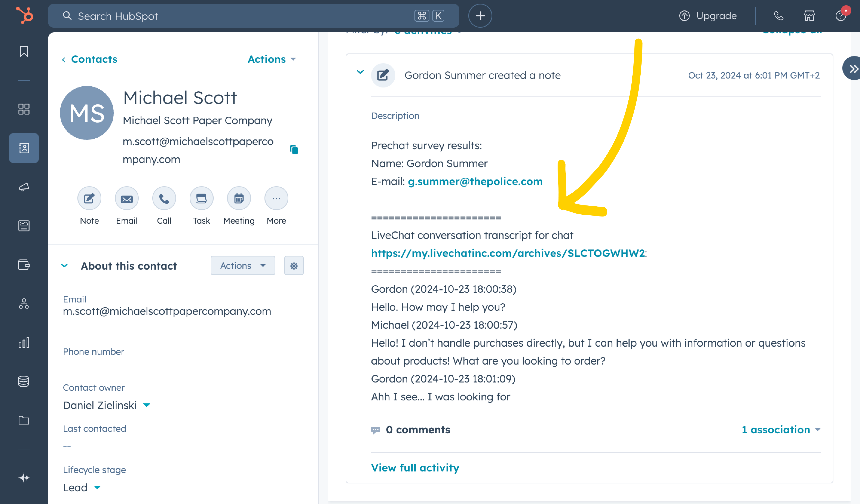Open the CRM contacts sidebar icon
The image size is (860, 504).
click(x=24, y=148)
